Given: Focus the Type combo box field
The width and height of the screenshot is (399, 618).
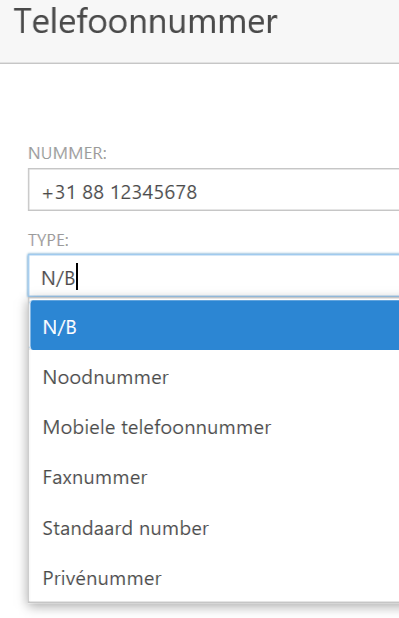Looking at the screenshot, I should (x=213, y=275).
